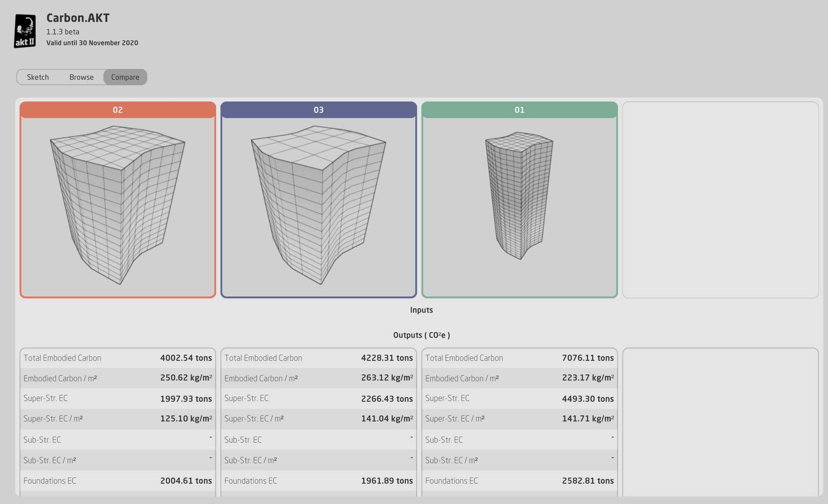Select the green 01 card header

point(519,110)
